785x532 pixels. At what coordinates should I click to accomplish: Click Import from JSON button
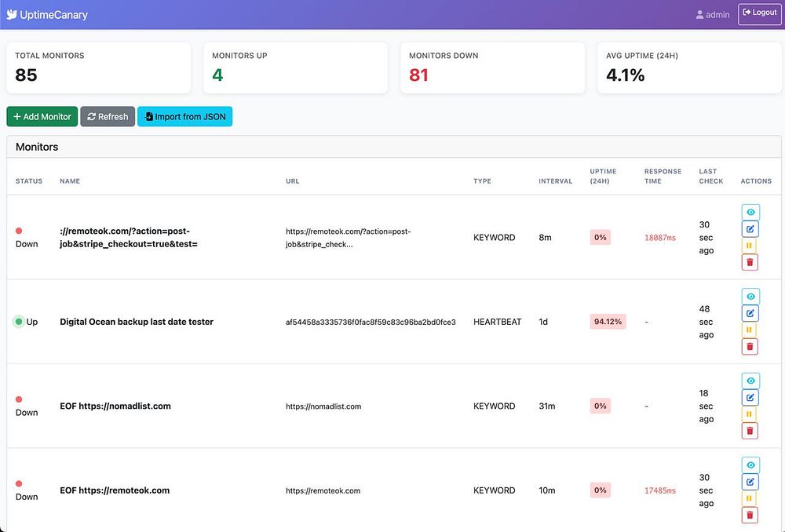(184, 117)
